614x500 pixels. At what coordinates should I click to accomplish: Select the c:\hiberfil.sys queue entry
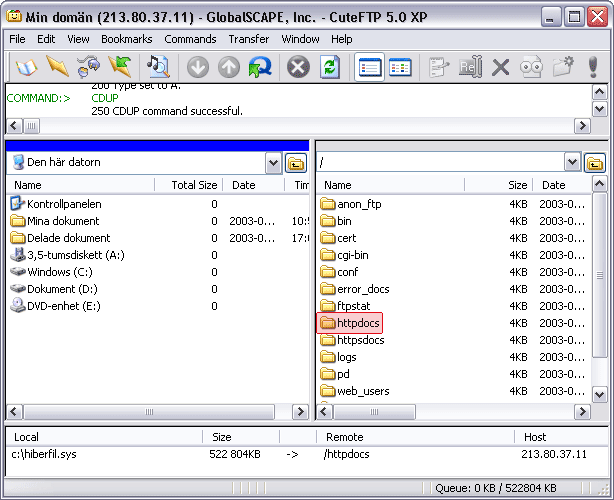pyautogui.click(x=45, y=454)
